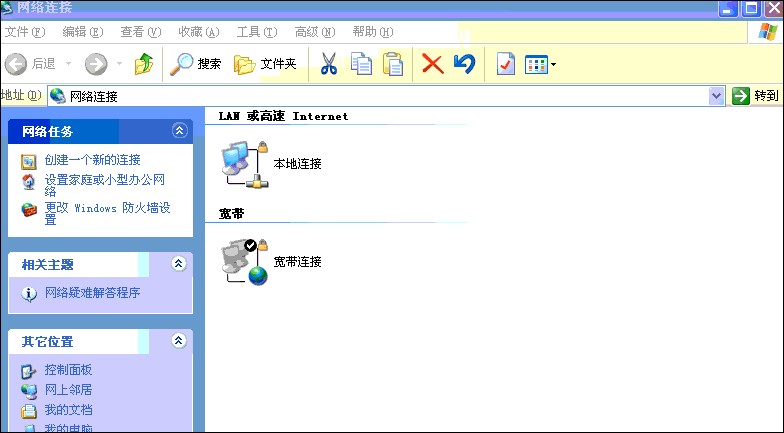Open the 工具(T) menu
Viewport: 784px width, 433px height.
256,32
